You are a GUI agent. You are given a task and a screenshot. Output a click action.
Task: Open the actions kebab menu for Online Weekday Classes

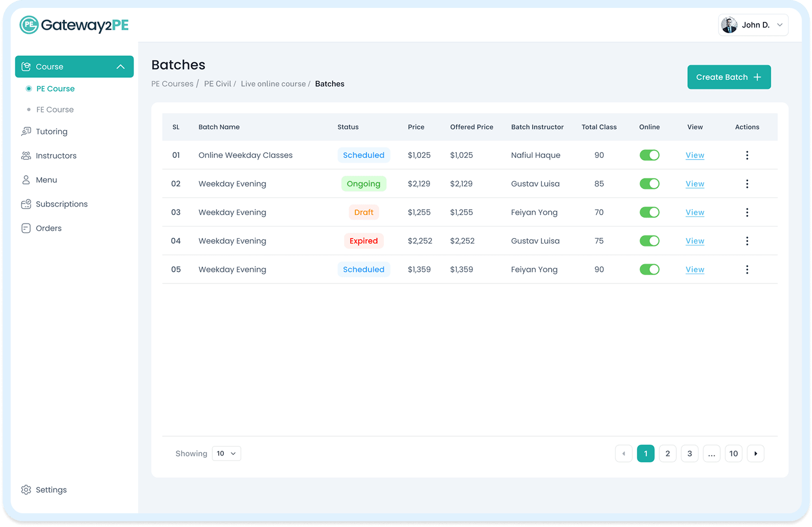coord(747,155)
